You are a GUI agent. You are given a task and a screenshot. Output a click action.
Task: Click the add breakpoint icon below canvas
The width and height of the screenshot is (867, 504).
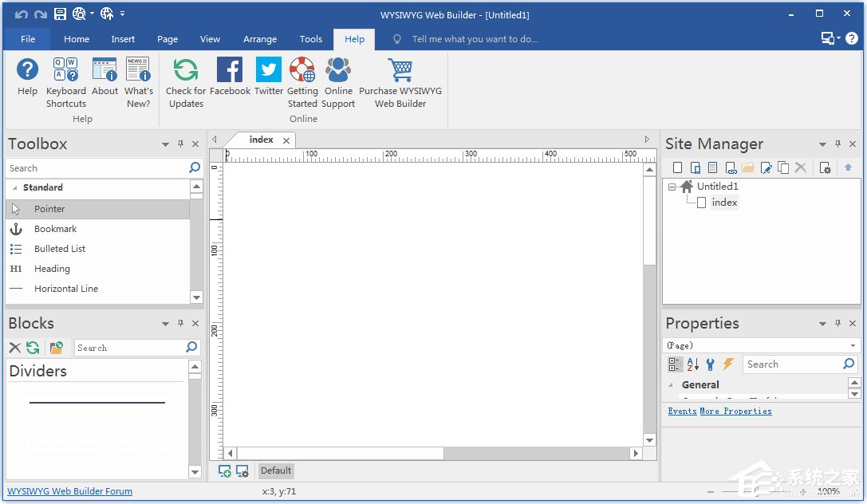click(x=225, y=471)
